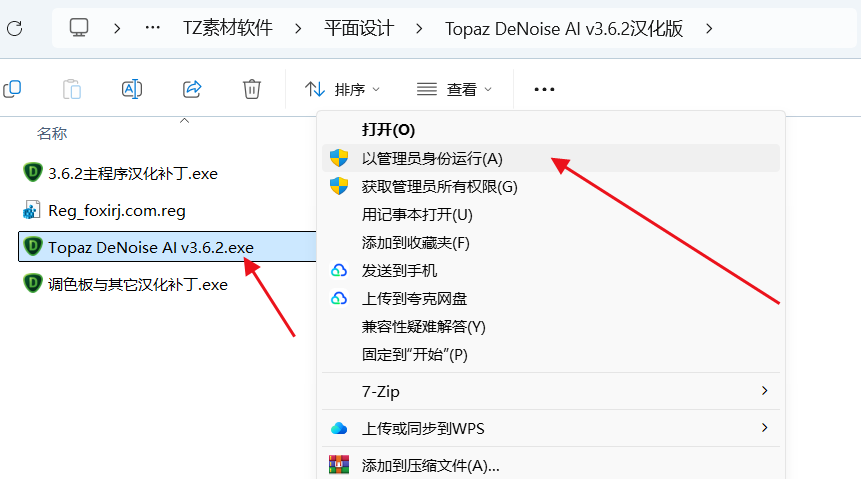Choose 发送到手机 menu entry
The height and width of the screenshot is (479, 861).
click(x=551, y=270)
